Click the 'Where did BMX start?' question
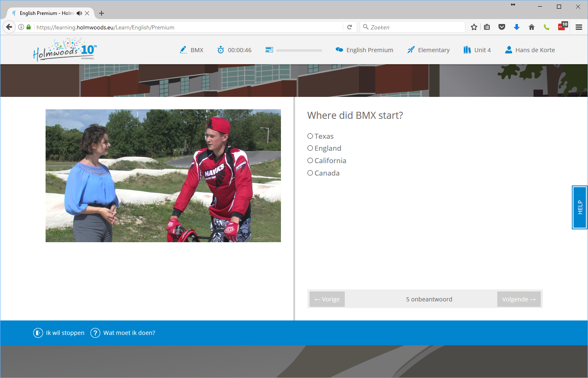This screenshot has width=588, height=378. [355, 115]
